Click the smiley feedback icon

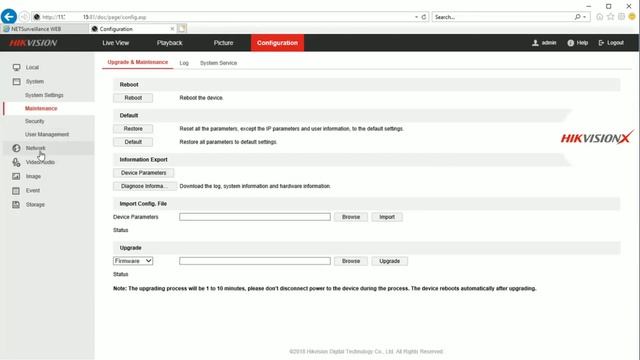click(x=632, y=17)
